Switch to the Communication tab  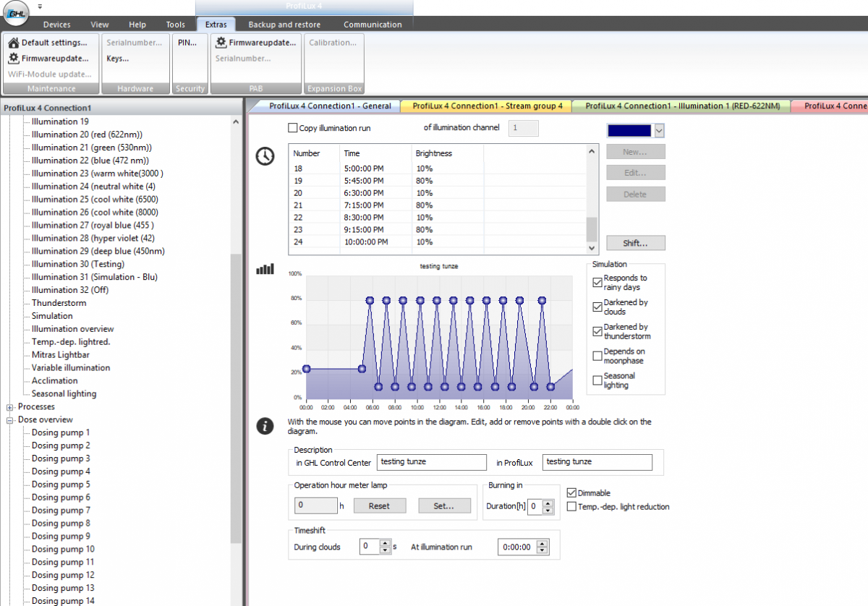click(x=373, y=25)
